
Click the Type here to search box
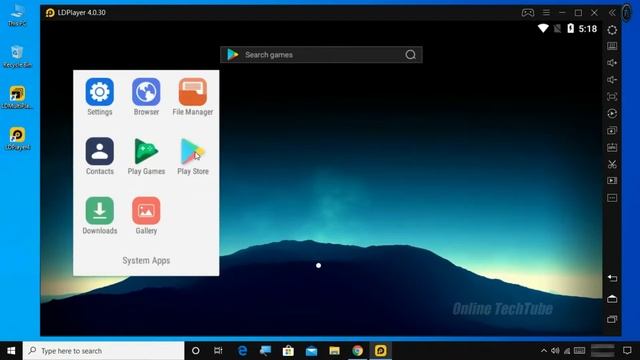click(104, 351)
